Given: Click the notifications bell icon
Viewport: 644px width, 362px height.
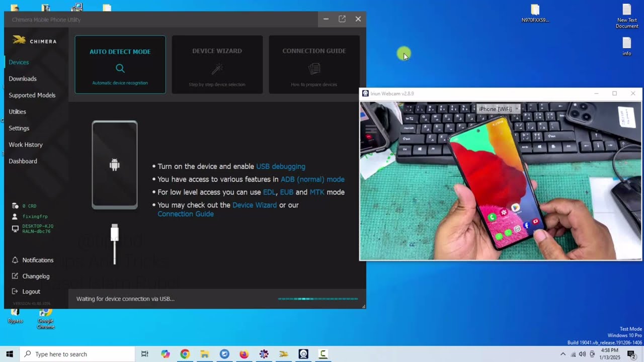Looking at the screenshot, I should point(15,260).
